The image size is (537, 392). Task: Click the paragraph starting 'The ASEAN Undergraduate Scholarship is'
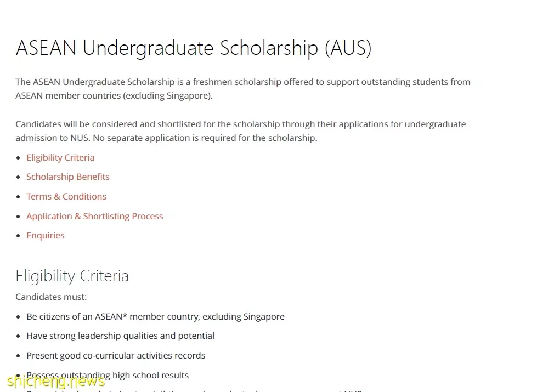[243, 89]
